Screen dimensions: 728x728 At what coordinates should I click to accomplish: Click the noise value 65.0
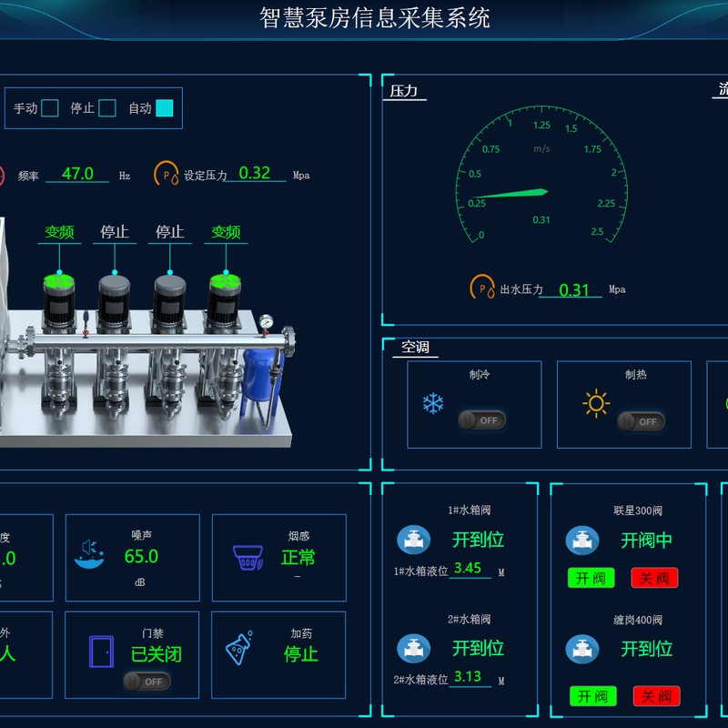pyautogui.click(x=141, y=556)
